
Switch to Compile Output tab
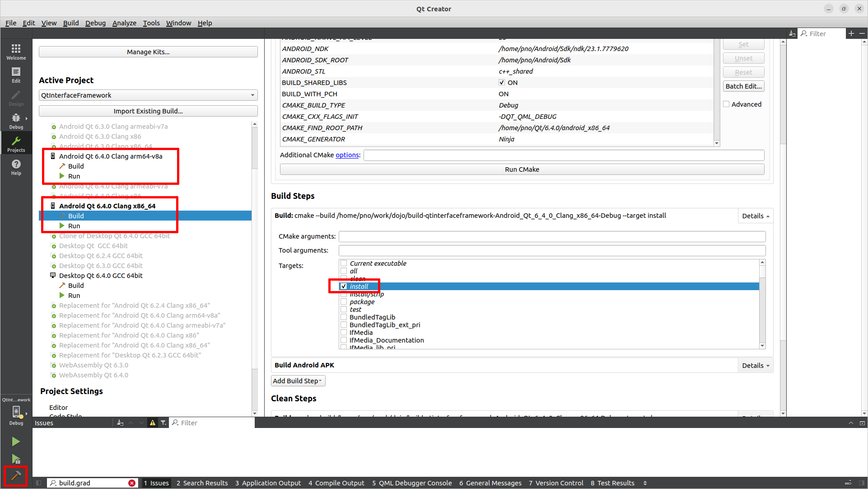pyautogui.click(x=336, y=483)
